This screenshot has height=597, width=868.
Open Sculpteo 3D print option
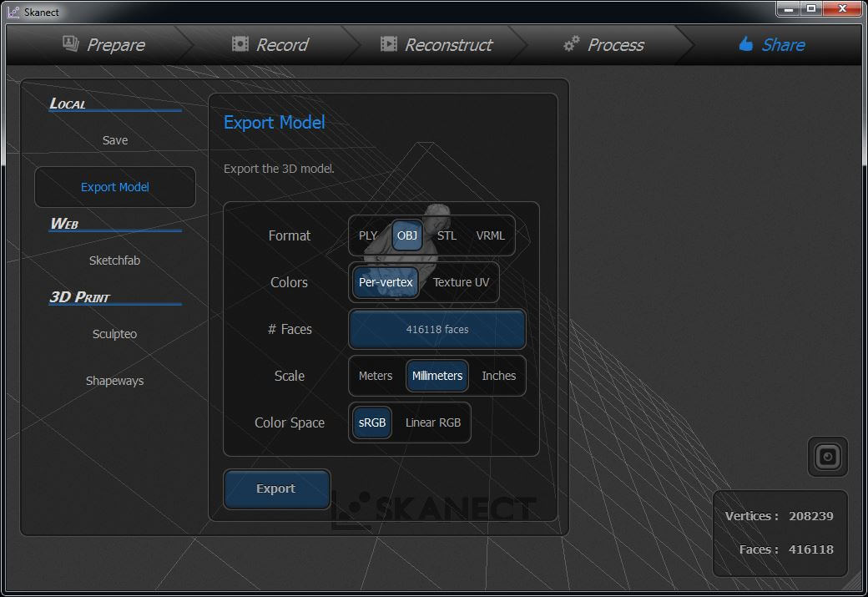pyautogui.click(x=115, y=334)
